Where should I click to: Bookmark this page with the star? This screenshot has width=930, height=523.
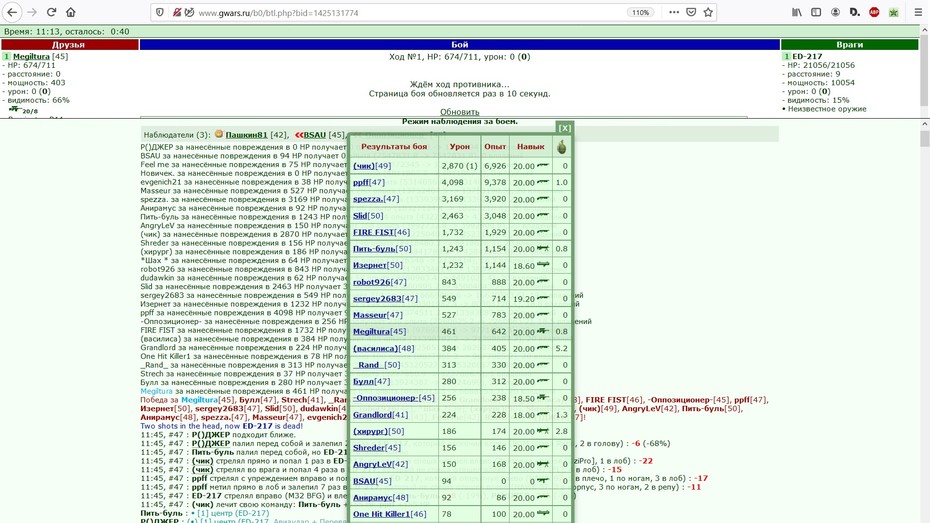pyautogui.click(x=708, y=12)
